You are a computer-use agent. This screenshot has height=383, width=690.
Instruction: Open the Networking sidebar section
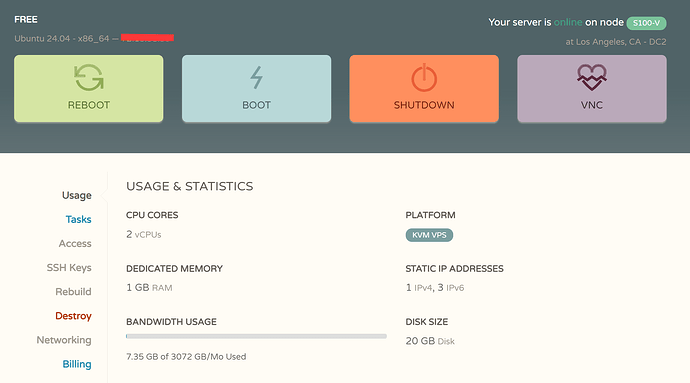pyautogui.click(x=64, y=340)
